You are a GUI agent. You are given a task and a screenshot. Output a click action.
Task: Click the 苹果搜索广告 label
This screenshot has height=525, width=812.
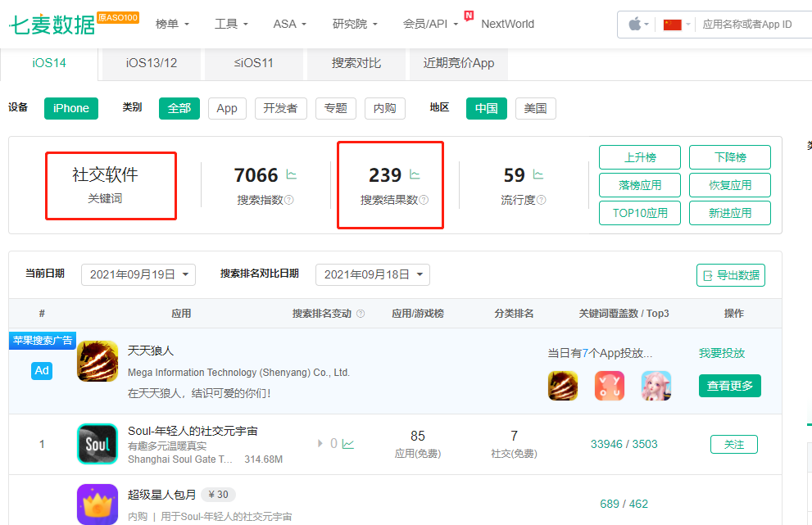(43, 341)
